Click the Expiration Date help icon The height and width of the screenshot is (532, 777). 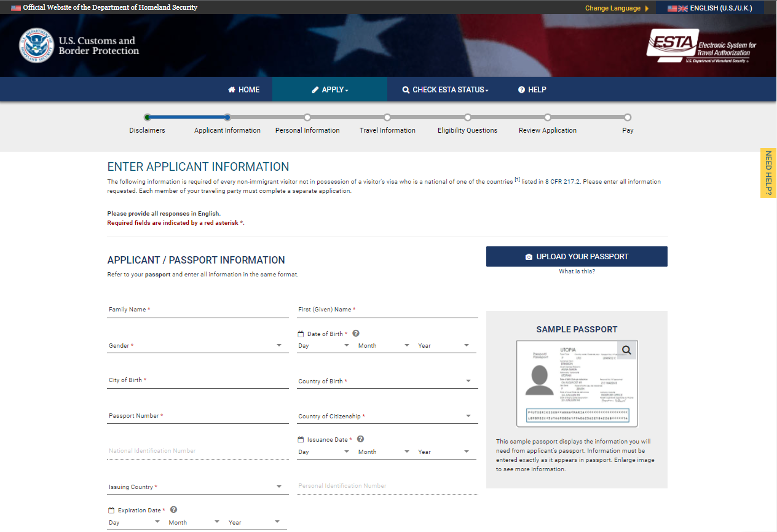pos(173,510)
